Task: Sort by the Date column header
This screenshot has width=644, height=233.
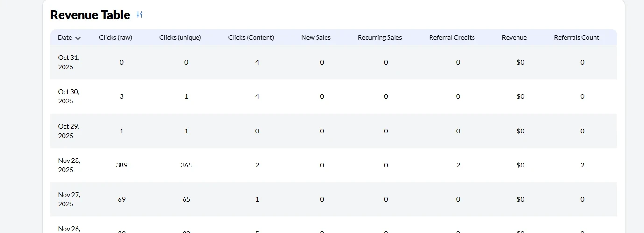Action: pyautogui.click(x=65, y=37)
